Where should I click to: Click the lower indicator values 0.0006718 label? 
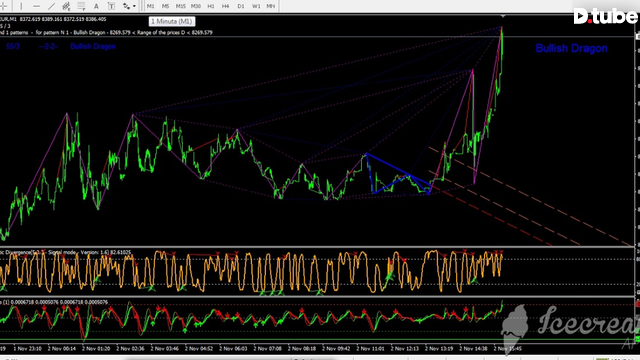(54, 302)
